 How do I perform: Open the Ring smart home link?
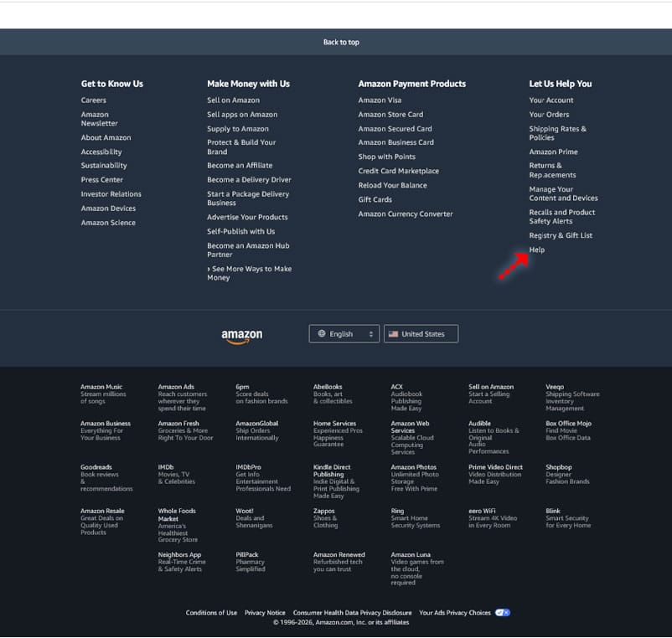click(415, 518)
